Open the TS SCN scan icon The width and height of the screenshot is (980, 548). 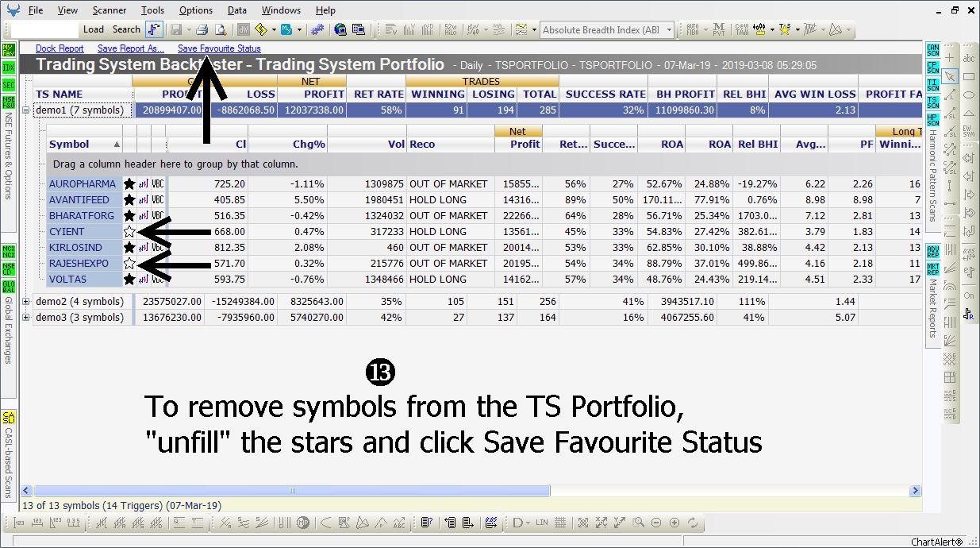point(932,102)
